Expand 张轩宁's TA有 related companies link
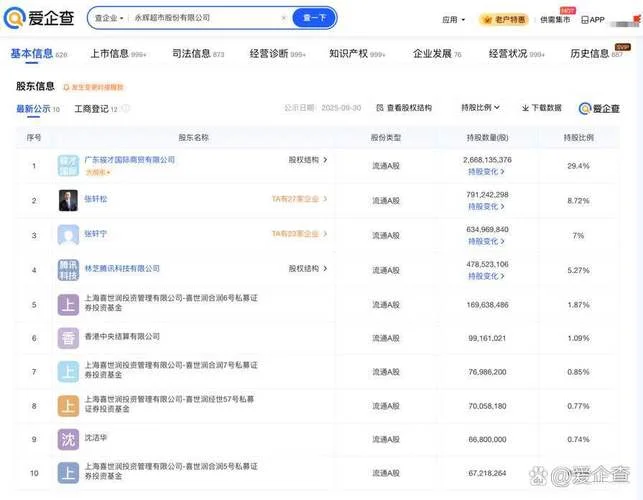 click(299, 234)
